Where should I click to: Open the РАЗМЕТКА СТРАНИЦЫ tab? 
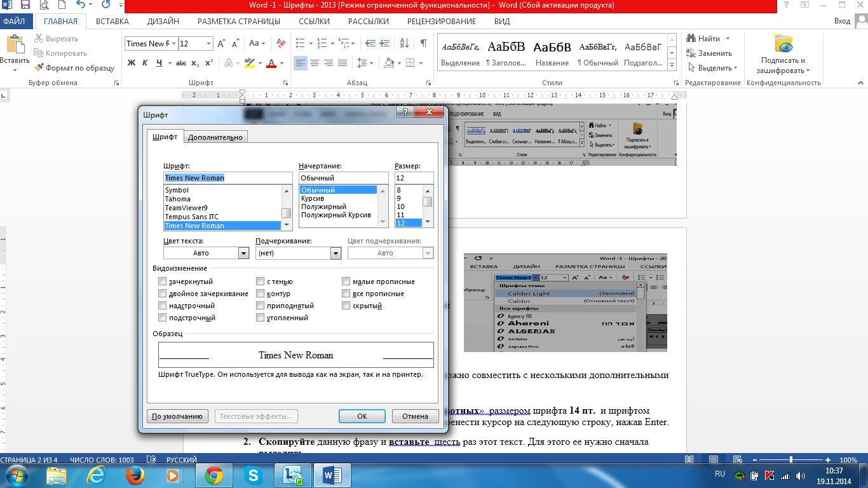[238, 21]
